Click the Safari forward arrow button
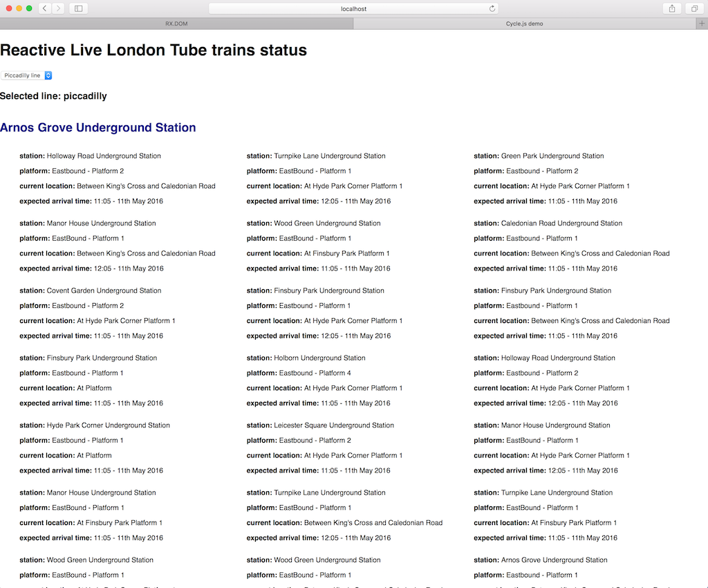The height and width of the screenshot is (588, 708). click(58, 8)
